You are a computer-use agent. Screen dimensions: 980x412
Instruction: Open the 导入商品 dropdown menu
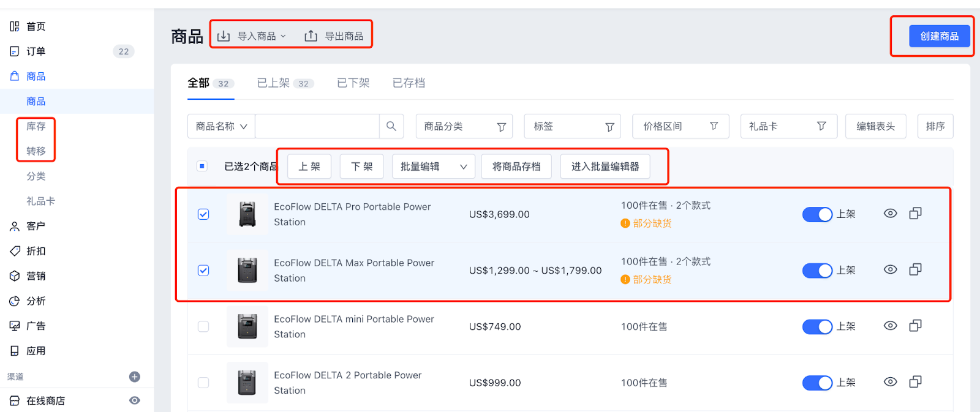252,36
